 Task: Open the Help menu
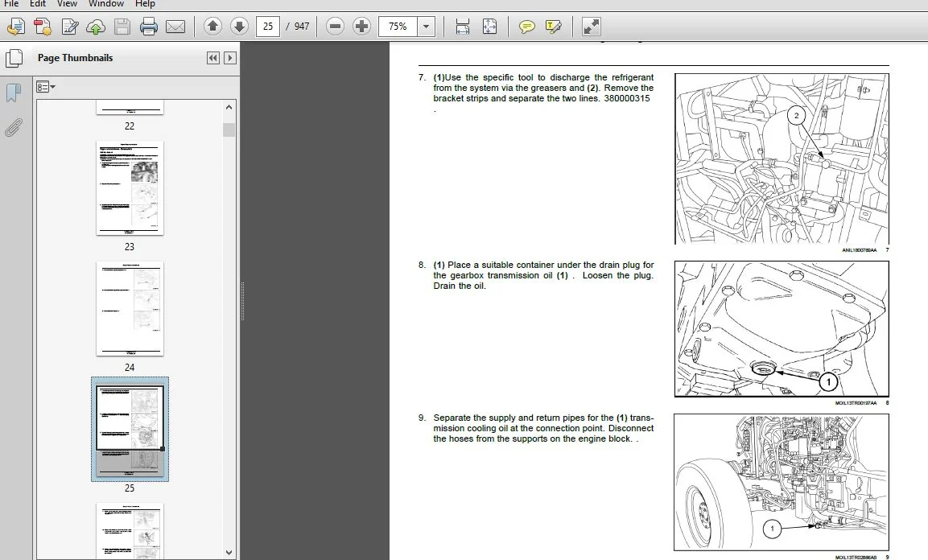point(145,3)
